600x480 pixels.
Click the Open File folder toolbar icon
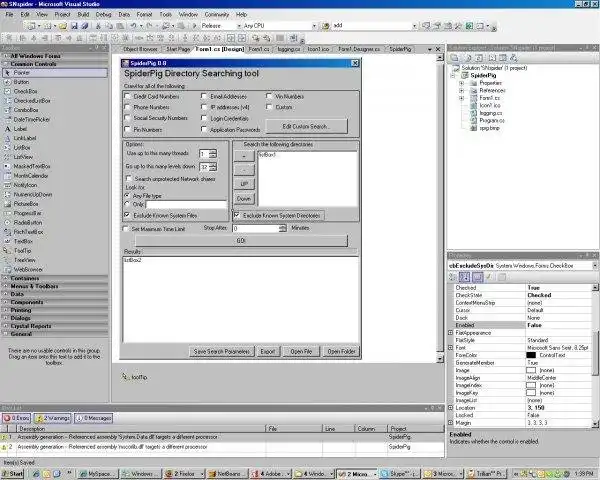[63, 26]
